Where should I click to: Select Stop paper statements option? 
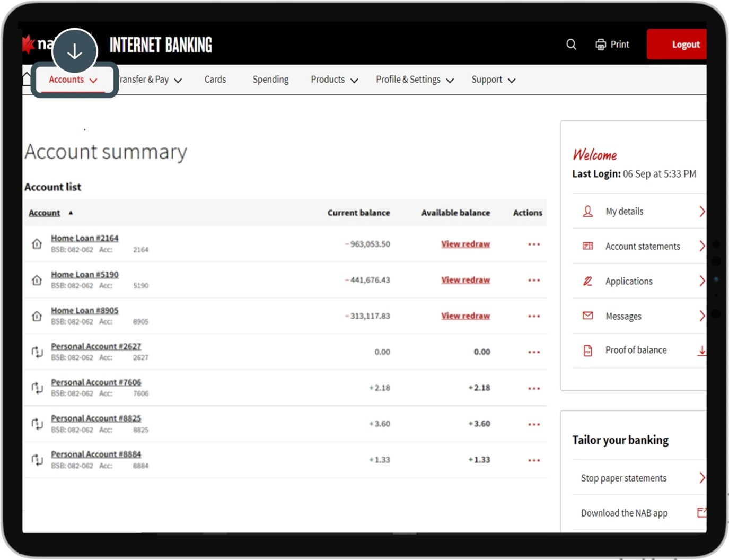pyautogui.click(x=623, y=478)
